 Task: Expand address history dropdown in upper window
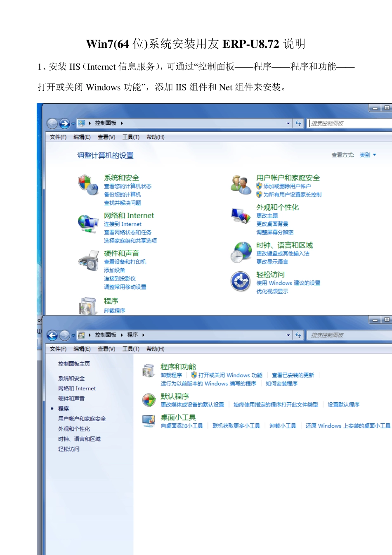[288, 123]
